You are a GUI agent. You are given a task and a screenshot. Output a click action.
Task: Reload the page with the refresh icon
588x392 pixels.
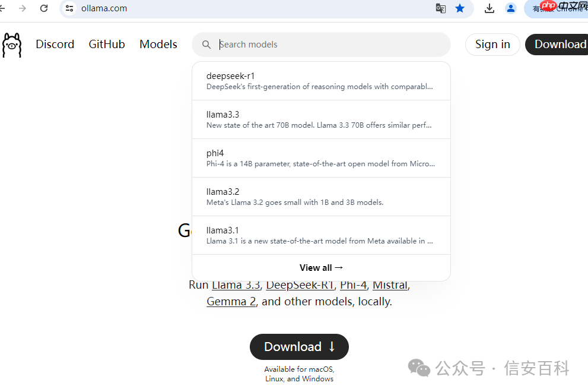44,8
